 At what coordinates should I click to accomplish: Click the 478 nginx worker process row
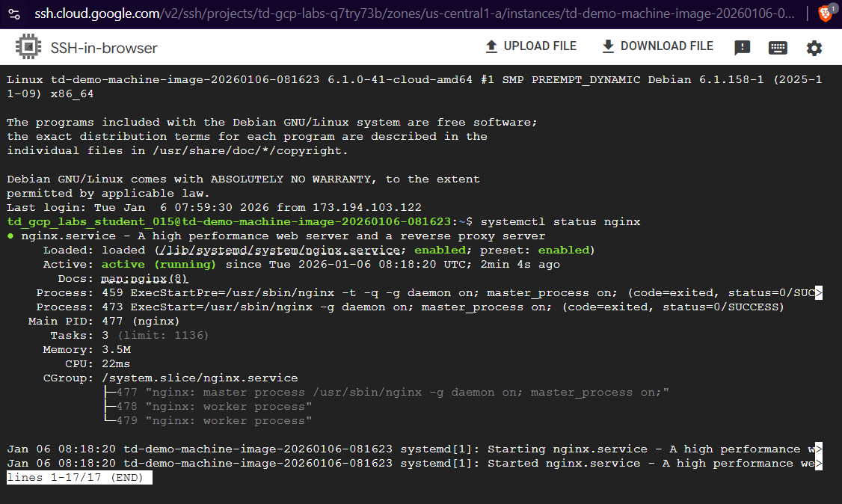point(208,406)
